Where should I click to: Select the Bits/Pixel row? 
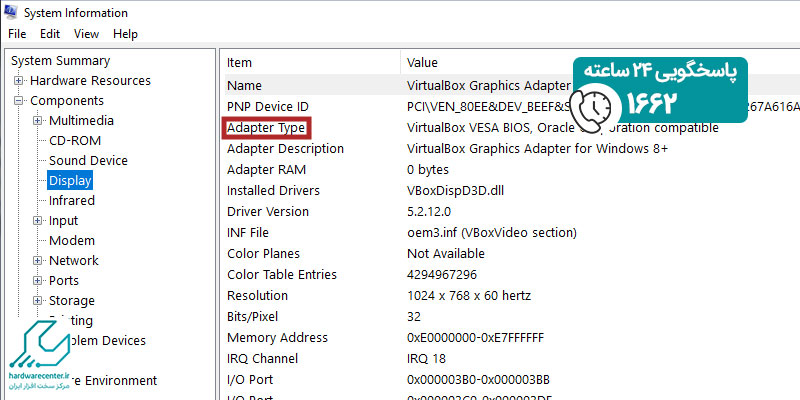click(x=512, y=316)
